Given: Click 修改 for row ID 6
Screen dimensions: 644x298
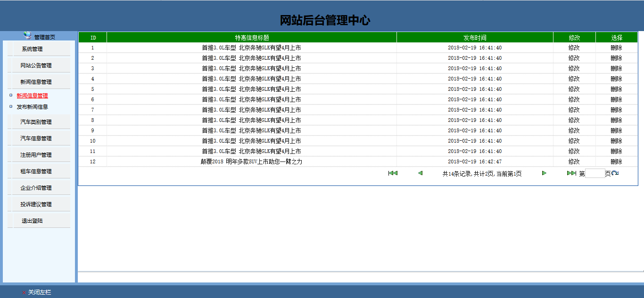Looking at the screenshot, I should coord(574,99).
